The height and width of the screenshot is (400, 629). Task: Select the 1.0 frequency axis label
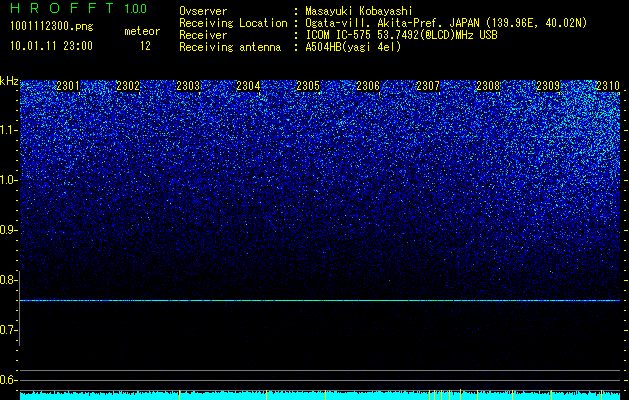tap(9, 180)
